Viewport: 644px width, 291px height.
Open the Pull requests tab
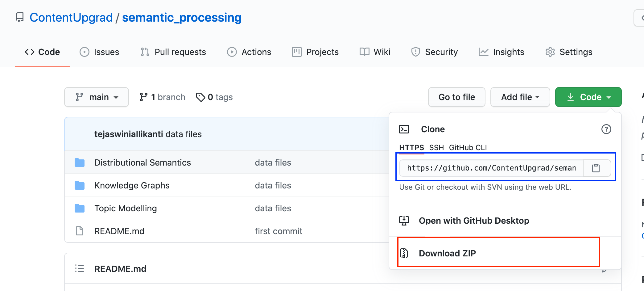coord(173,52)
